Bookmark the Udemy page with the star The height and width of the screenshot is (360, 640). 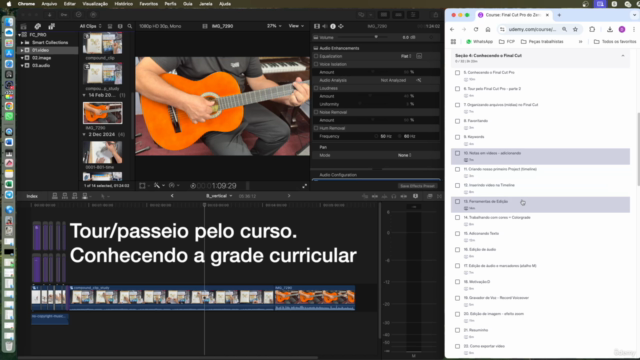click(x=576, y=29)
